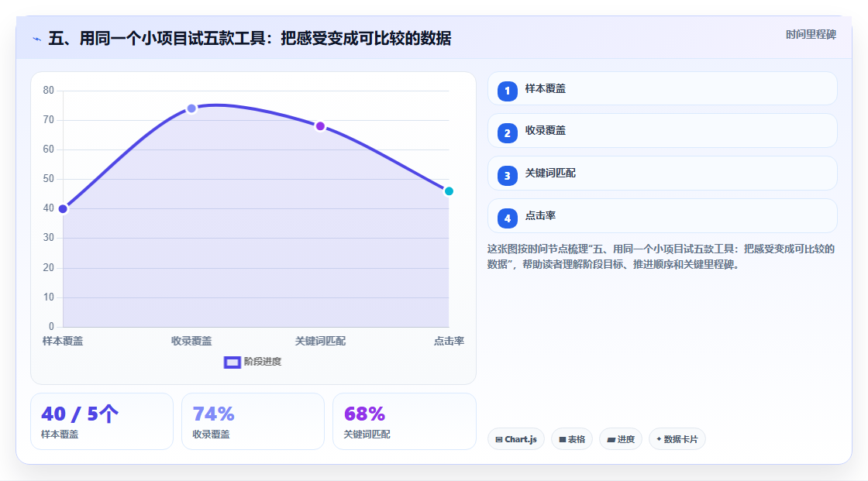Viewport: 868px width, 481px height.
Task: Click the 40 / 5个 stat card
Action: coord(102,421)
